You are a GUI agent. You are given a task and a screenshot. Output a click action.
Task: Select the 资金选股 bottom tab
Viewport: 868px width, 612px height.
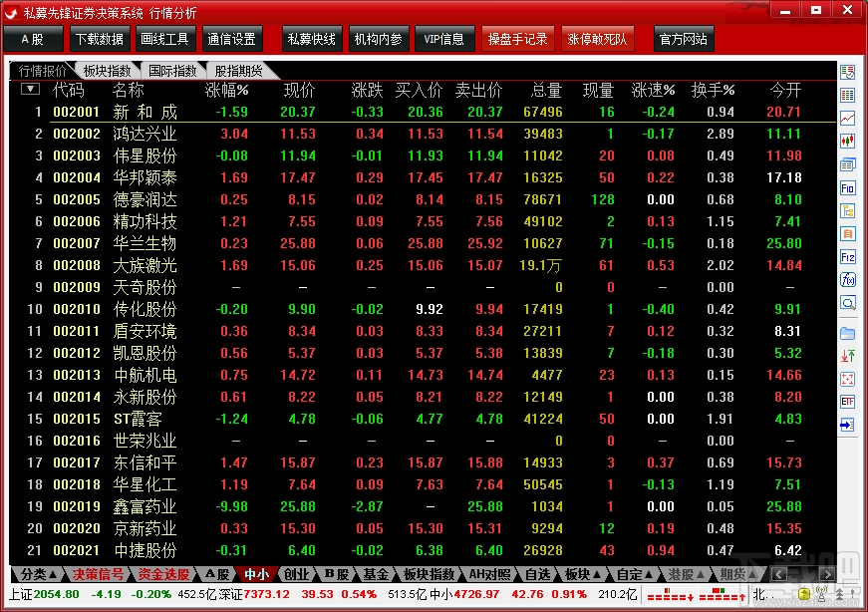(163, 574)
